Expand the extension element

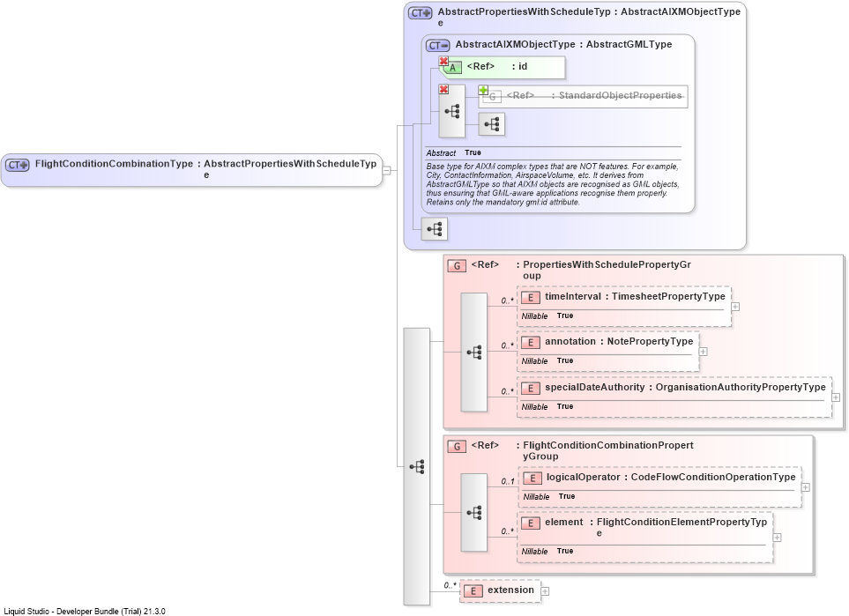pos(545,591)
